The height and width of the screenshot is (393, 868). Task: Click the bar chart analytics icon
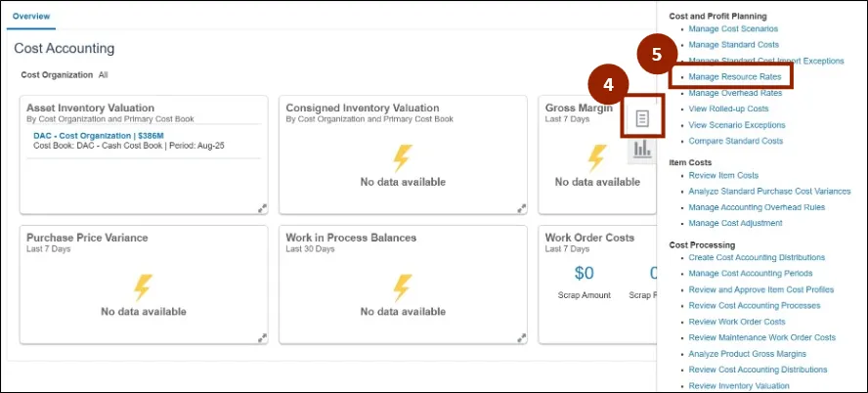click(x=642, y=149)
